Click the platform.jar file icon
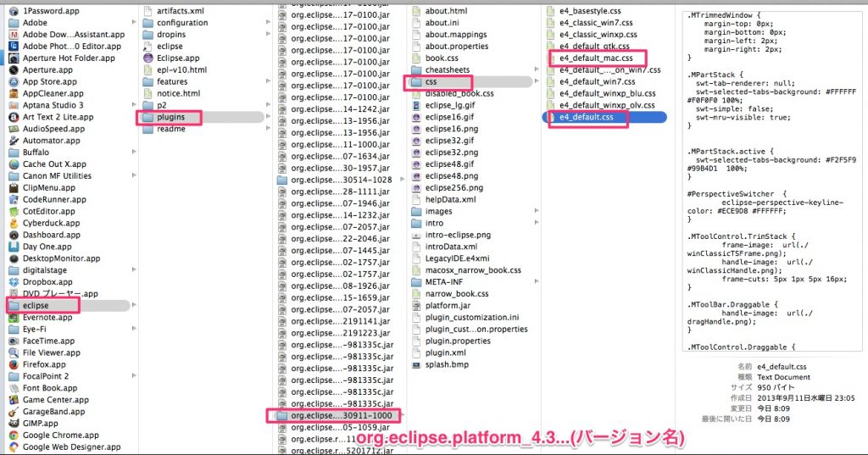The image size is (868, 455). tap(416, 306)
